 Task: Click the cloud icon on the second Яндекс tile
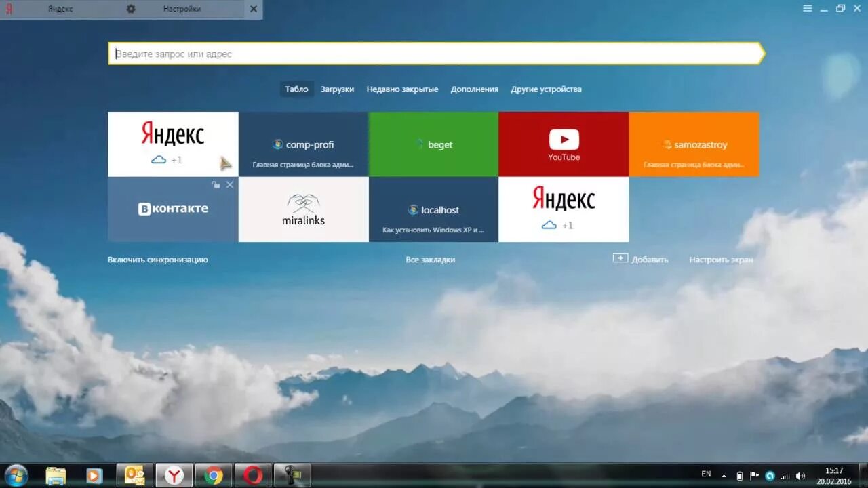click(549, 225)
